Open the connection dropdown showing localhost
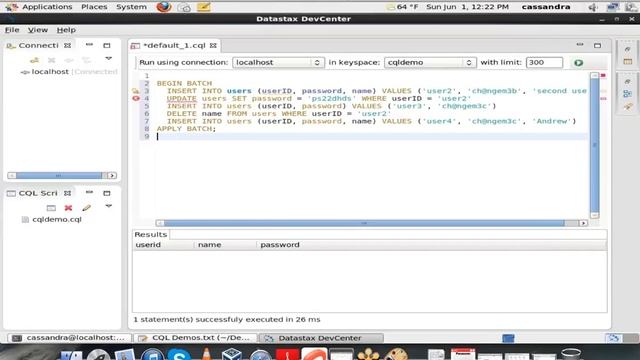This screenshot has height=360, width=640. click(x=278, y=62)
